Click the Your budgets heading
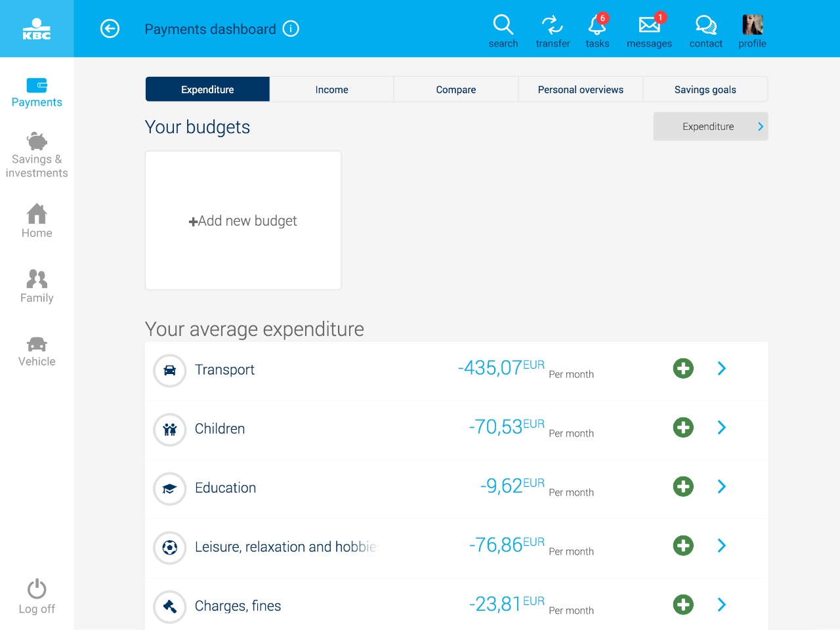840x630 pixels. click(x=198, y=127)
